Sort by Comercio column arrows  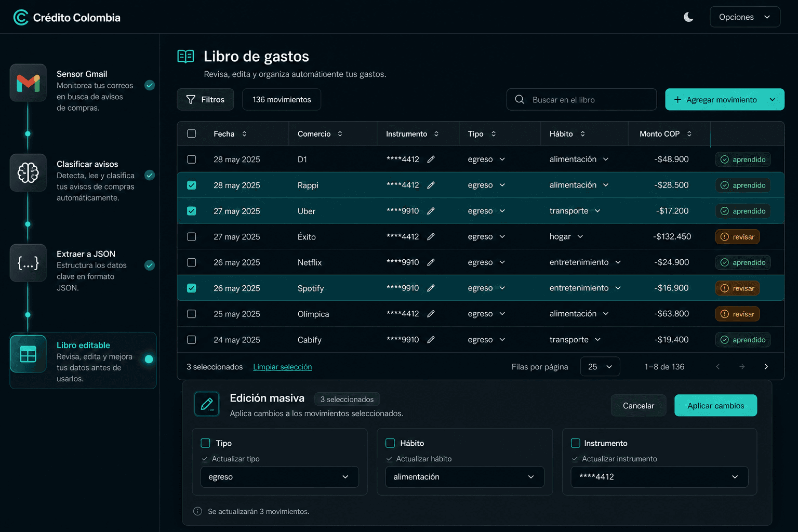pos(340,134)
